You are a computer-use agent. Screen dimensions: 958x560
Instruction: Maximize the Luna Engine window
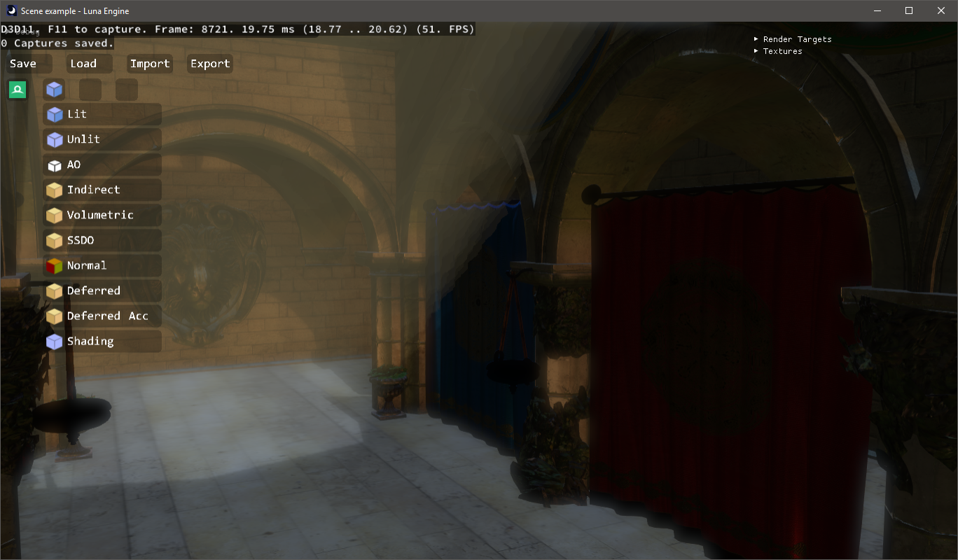(909, 10)
